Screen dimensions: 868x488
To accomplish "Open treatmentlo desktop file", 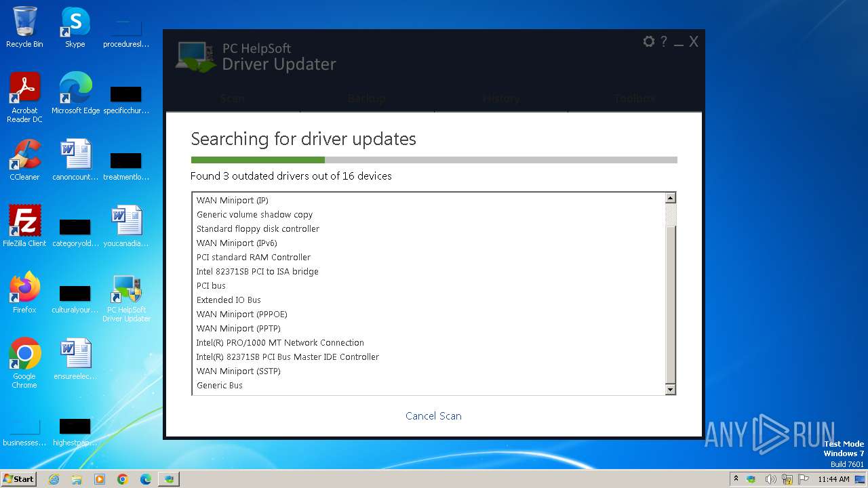I will [x=126, y=166].
